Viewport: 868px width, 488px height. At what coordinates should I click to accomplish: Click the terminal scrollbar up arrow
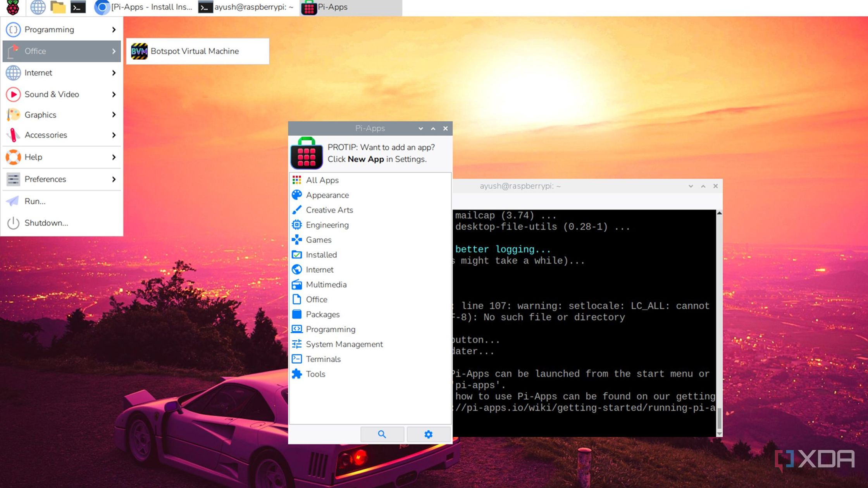[719, 213]
